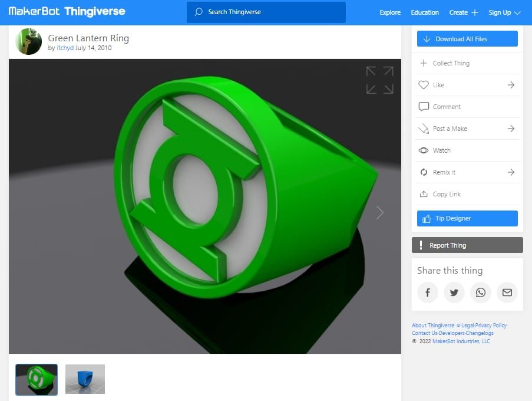This screenshot has height=401, width=532.
Task: Click Download All Files
Action: coord(467,39)
